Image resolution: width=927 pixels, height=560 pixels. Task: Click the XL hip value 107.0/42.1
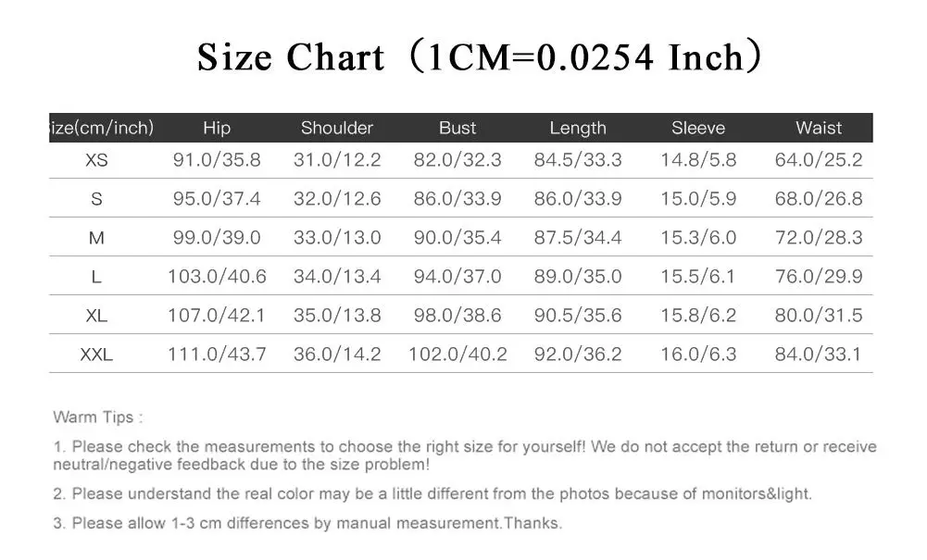pyautogui.click(x=217, y=316)
